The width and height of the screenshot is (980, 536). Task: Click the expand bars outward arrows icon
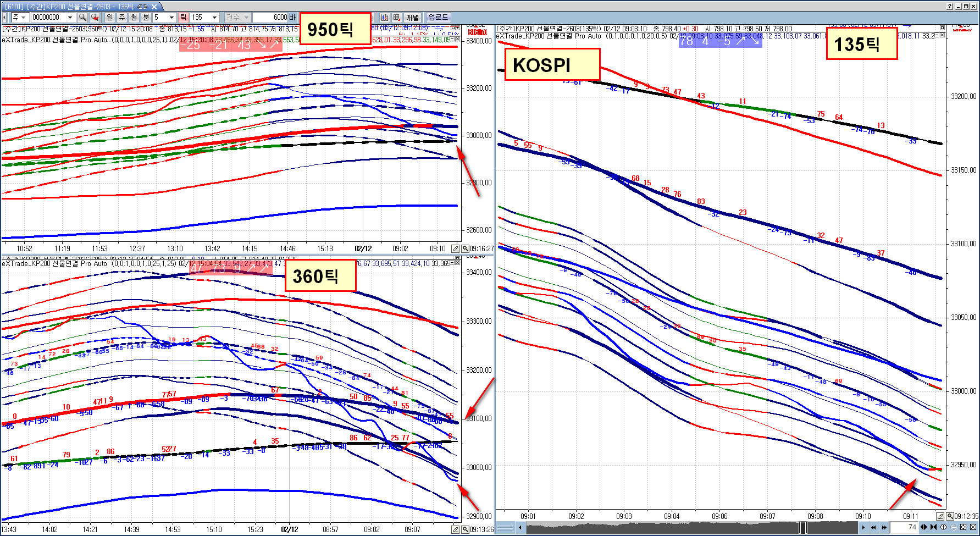923,527
